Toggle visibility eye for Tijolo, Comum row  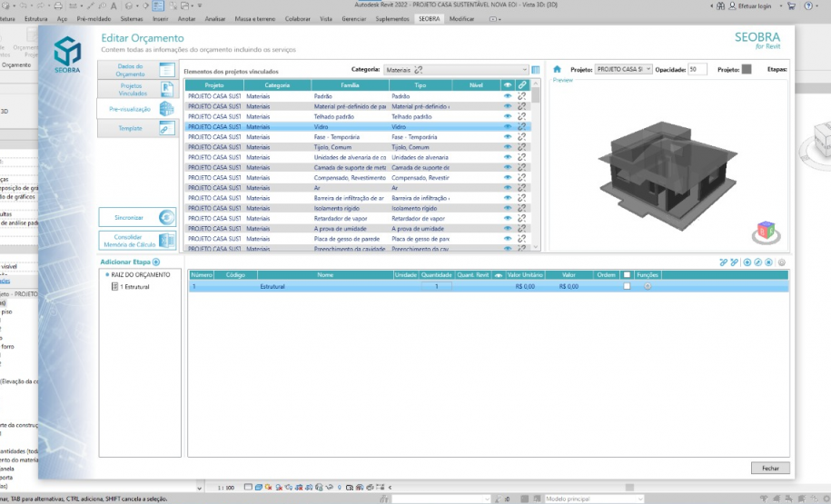(x=507, y=147)
